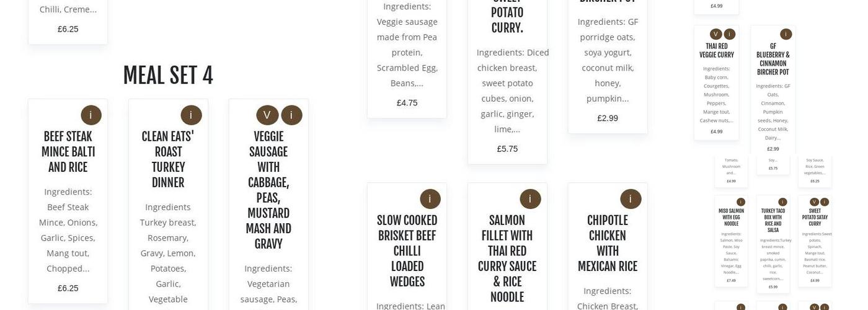The width and height of the screenshot is (868, 310).
Task: Open info icon for Clean Eats' Roast Turkey Dinner
Action: tap(191, 115)
